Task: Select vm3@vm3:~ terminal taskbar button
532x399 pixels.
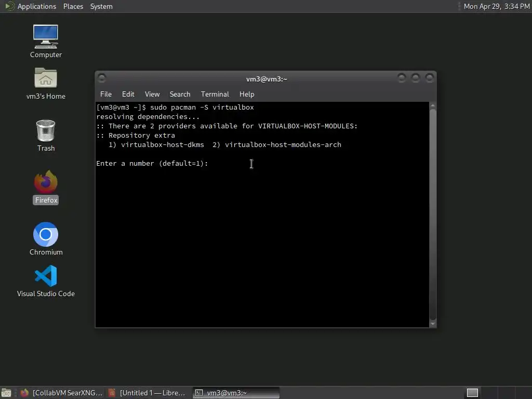Action: (x=236, y=393)
